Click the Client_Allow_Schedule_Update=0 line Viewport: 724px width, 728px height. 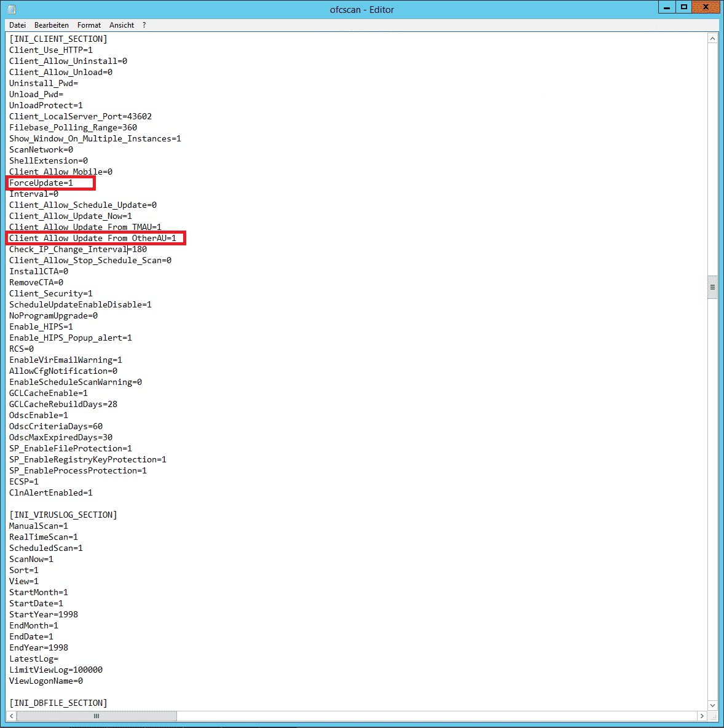[x=82, y=205]
